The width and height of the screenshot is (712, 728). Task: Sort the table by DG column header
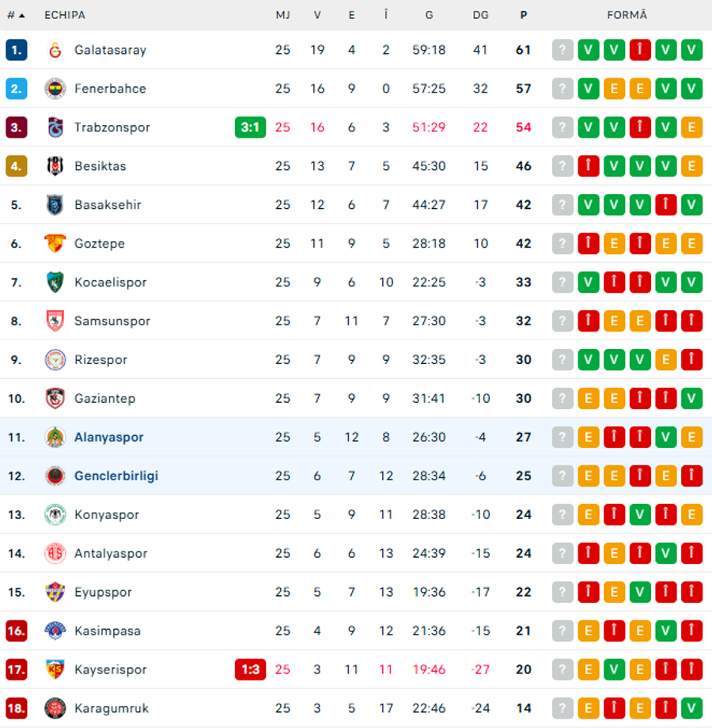pos(480,15)
